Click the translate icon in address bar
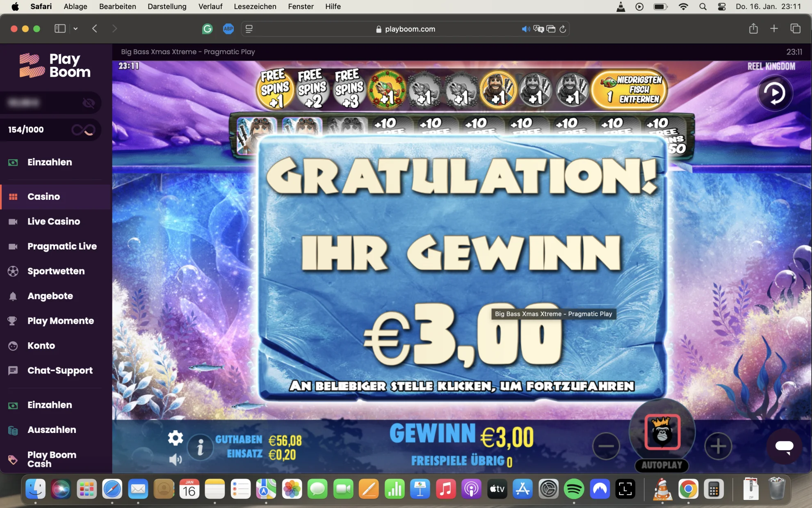 click(538, 29)
